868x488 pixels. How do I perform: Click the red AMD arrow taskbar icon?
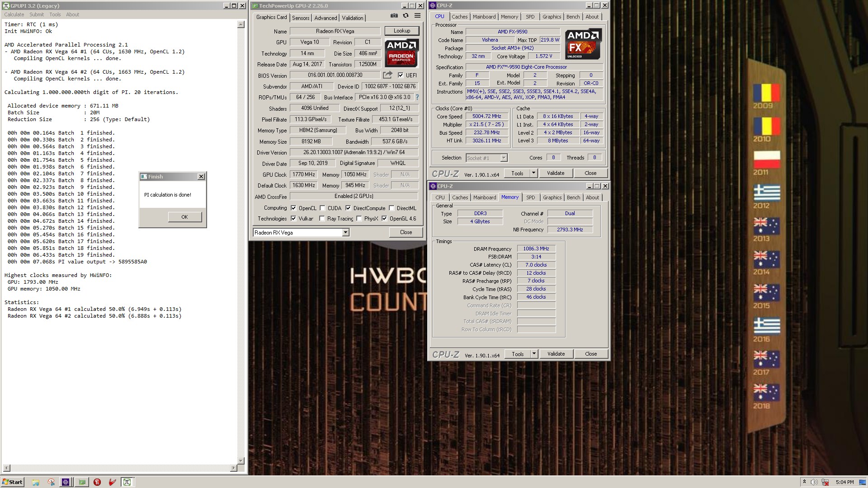coord(113,482)
